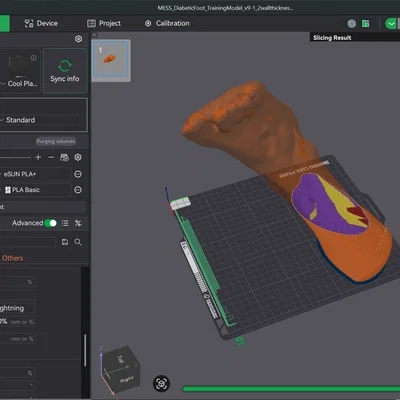Add a filament with plus icon

pos(38,157)
